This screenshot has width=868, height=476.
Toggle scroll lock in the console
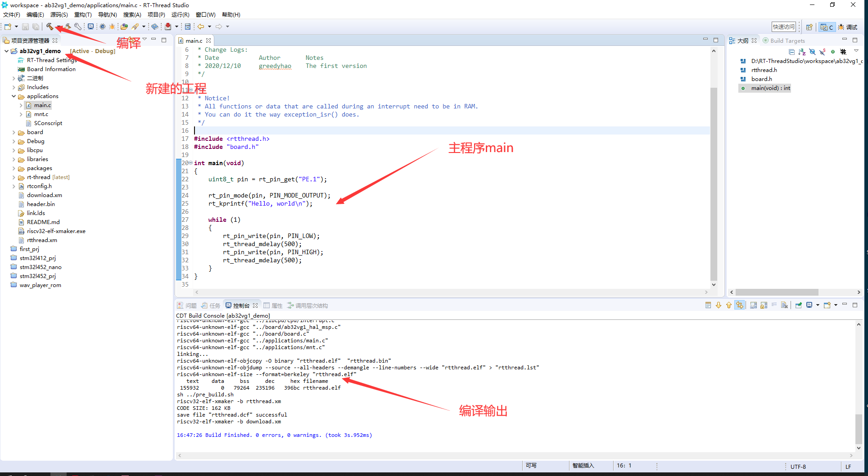point(764,305)
